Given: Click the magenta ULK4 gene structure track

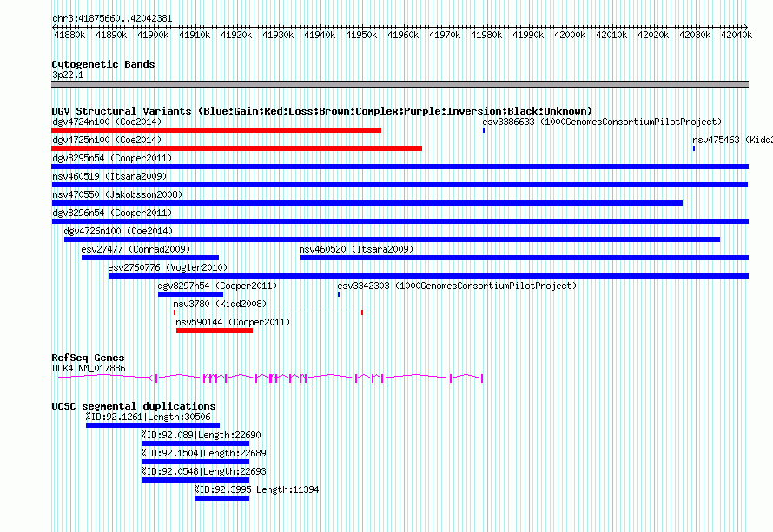Looking at the screenshot, I should click(268, 378).
